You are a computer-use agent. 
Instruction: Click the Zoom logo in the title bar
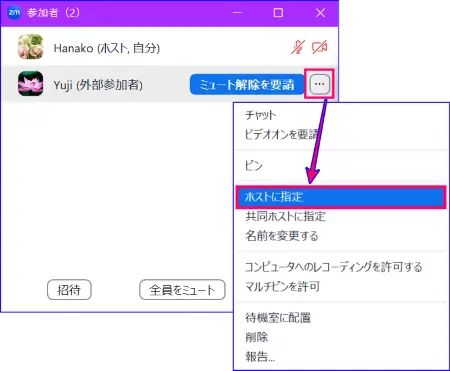click(14, 13)
